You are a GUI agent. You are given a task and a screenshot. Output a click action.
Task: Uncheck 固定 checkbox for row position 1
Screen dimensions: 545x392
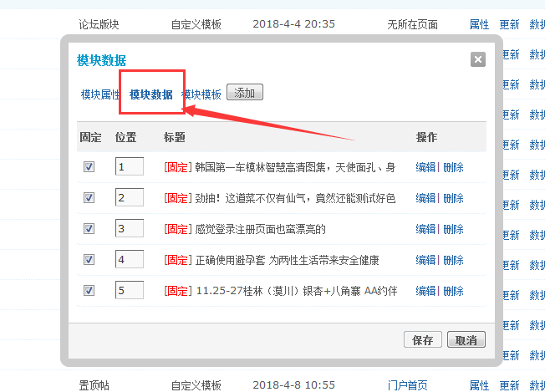pyautogui.click(x=89, y=167)
